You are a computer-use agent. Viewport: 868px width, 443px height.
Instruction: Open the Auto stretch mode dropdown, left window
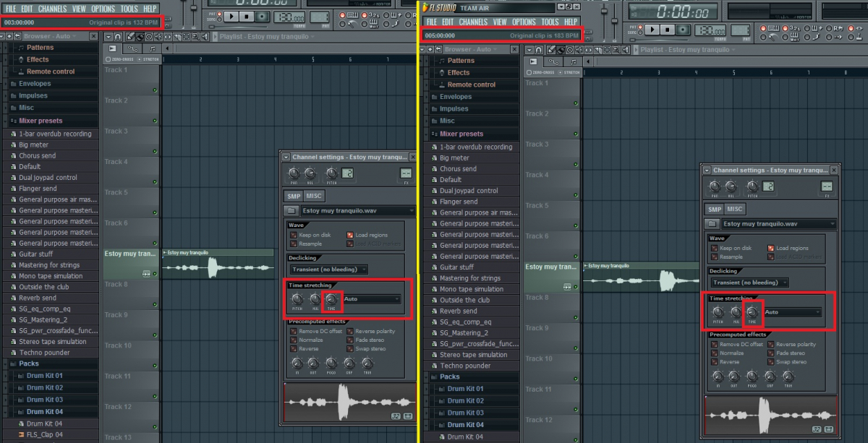[372, 298]
